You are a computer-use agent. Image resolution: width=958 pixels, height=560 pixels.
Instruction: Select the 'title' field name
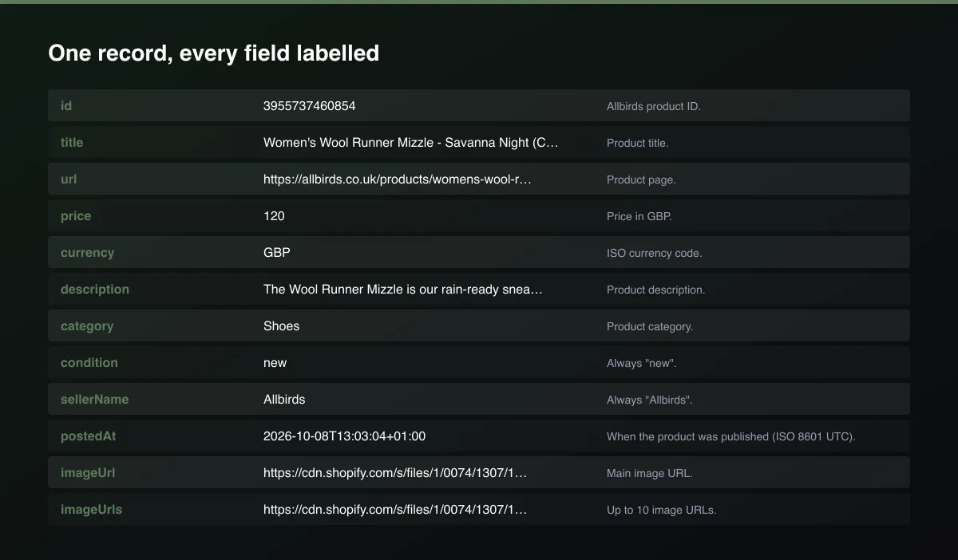click(72, 142)
